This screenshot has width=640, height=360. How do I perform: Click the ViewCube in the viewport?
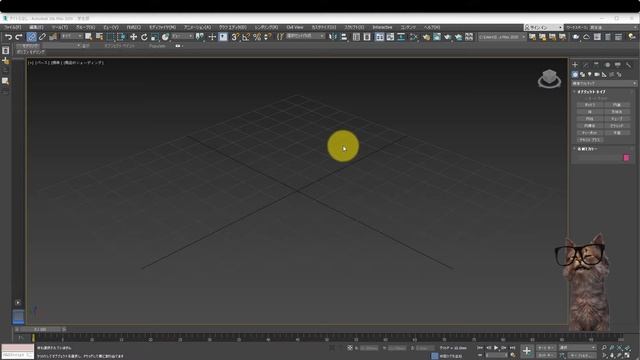pyautogui.click(x=549, y=78)
